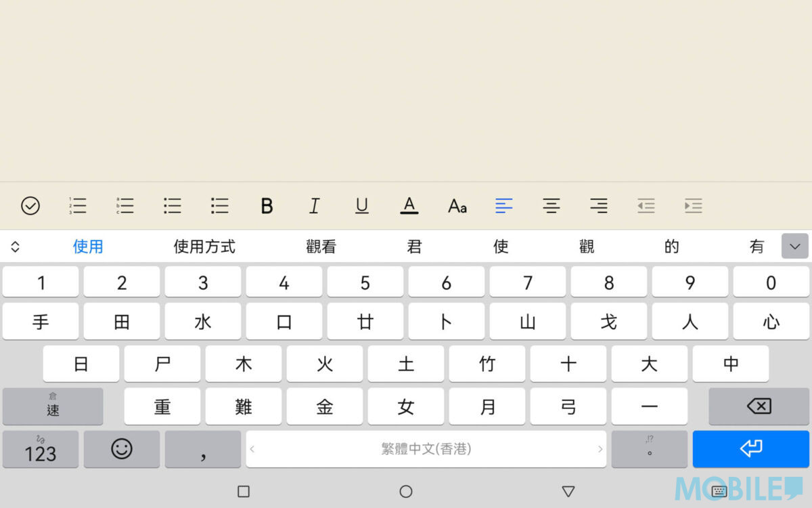Viewport: 812px width, 508px height.
Task: Open the font size Aa options
Action: coord(457,206)
